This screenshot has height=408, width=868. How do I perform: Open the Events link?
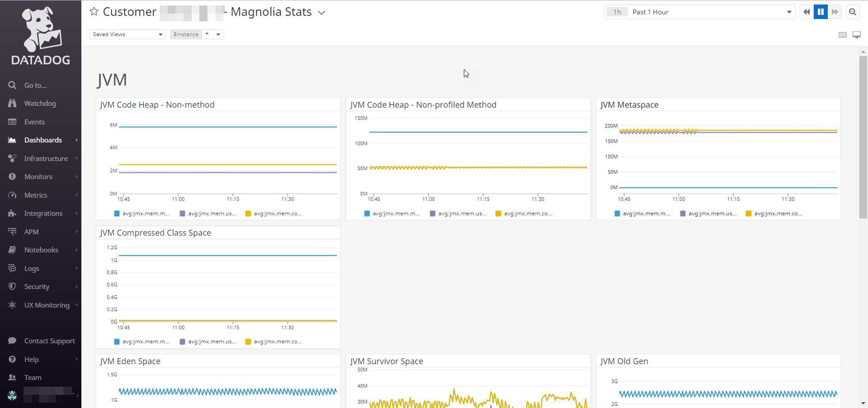34,122
